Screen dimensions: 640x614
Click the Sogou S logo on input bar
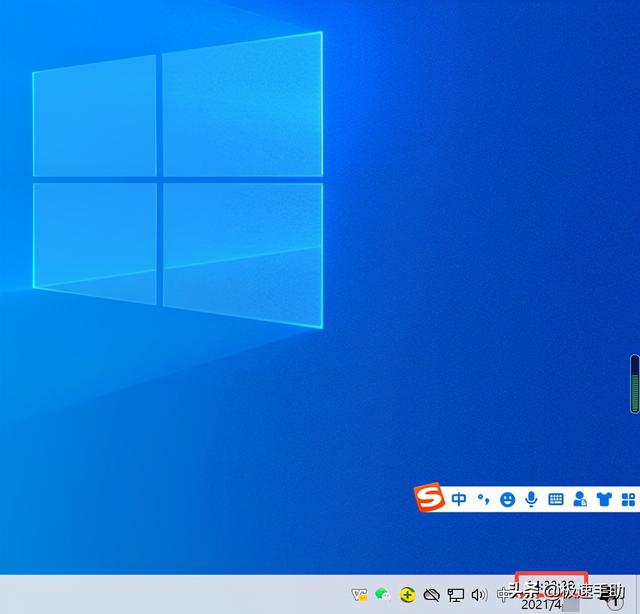pyautogui.click(x=429, y=497)
